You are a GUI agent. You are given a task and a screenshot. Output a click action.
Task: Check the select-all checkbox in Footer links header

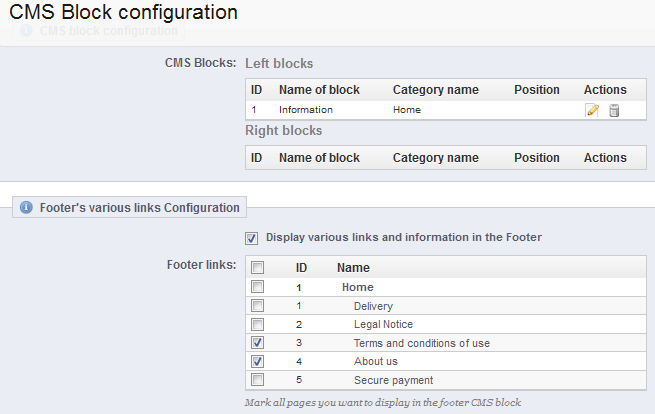257,267
